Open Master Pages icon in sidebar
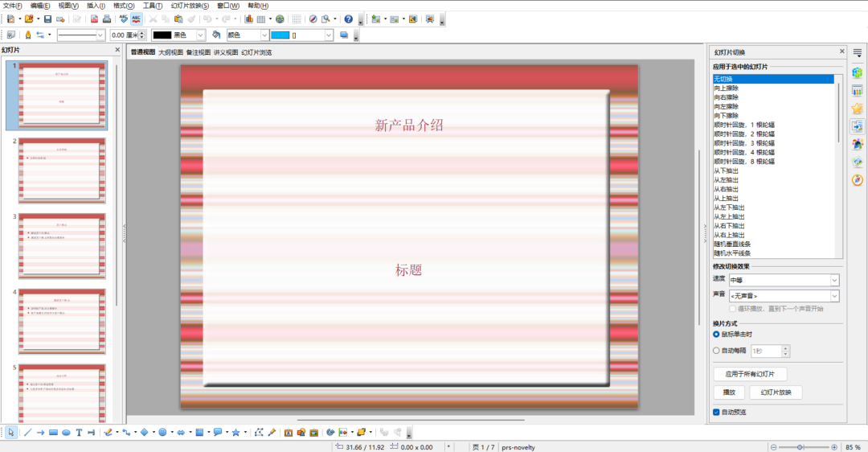868x452 pixels. tap(858, 91)
